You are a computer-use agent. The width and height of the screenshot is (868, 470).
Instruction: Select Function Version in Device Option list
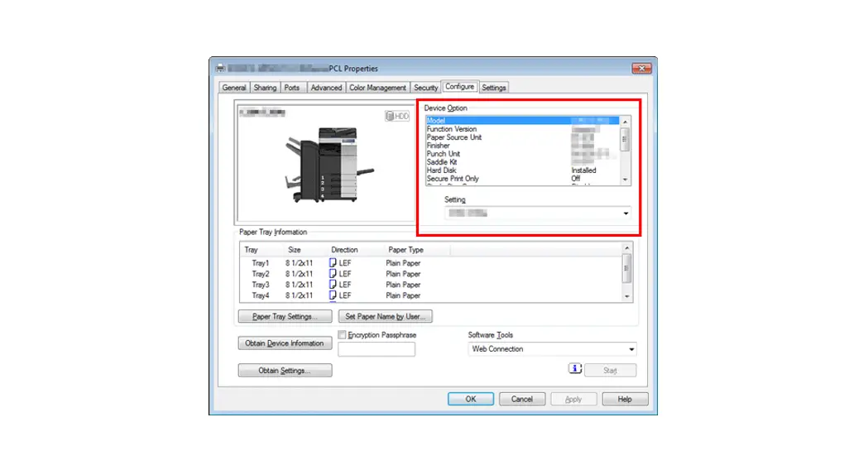[523, 128]
